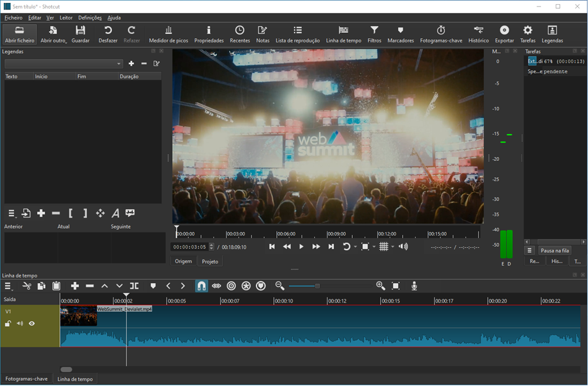Open the Fotogramas-chave toolbar button
Image resolution: width=588 pixels, height=386 pixels.
[x=441, y=34]
